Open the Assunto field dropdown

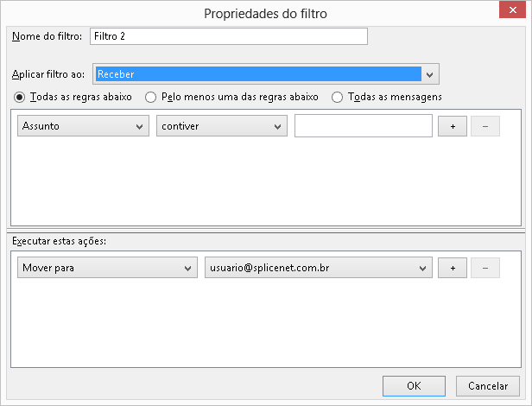pos(83,126)
